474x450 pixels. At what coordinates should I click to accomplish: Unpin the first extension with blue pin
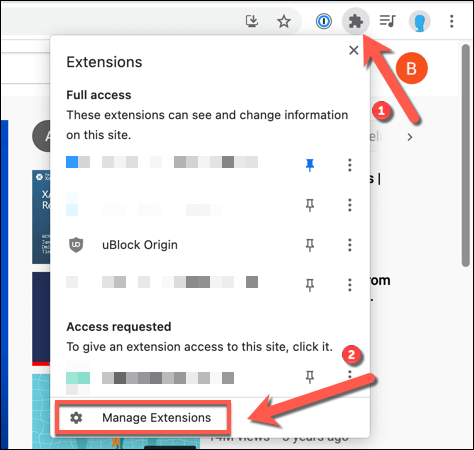click(310, 165)
